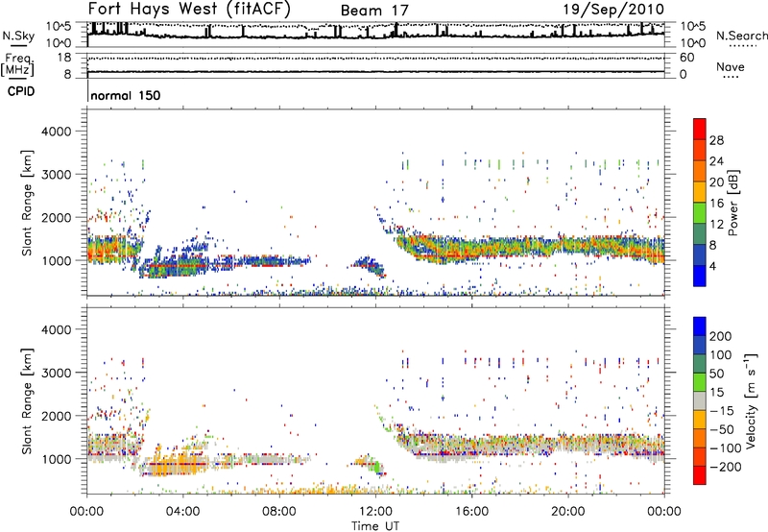The image size is (768, 532).
Task: Click the "3000" tick of the velocity panel
Action: click(56, 373)
